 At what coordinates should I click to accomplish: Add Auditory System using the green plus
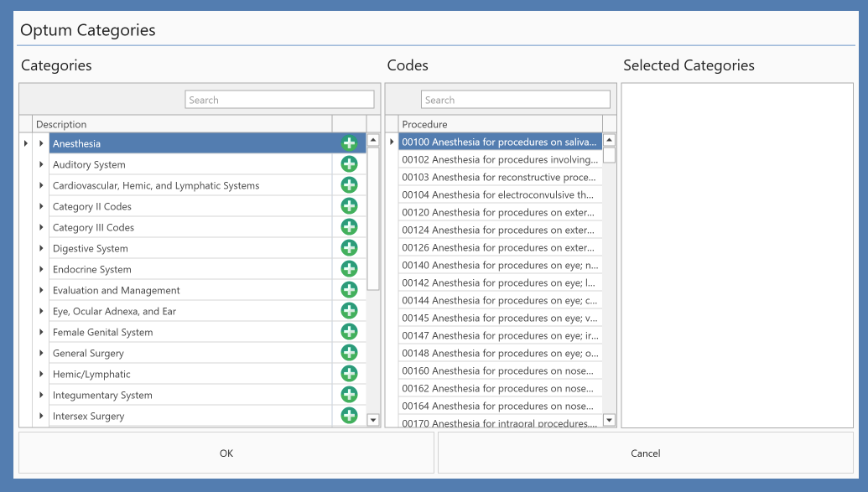[x=350, y=164]
